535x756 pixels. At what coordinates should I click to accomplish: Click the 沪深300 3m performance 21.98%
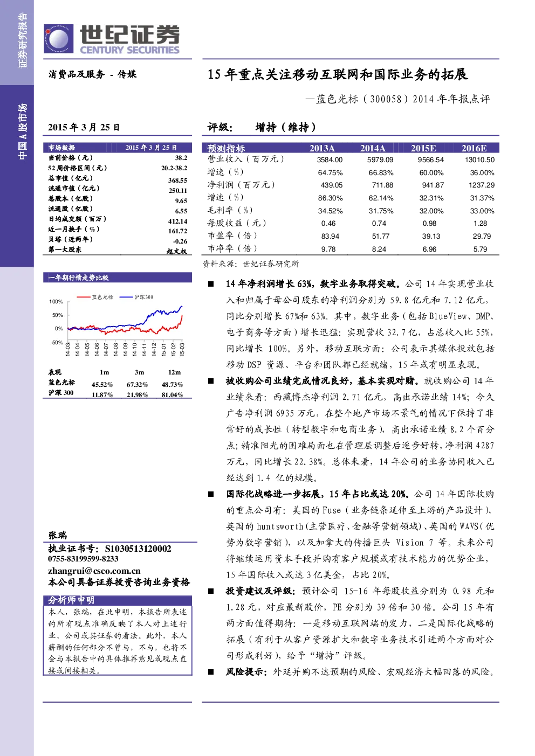click(137, 395)
